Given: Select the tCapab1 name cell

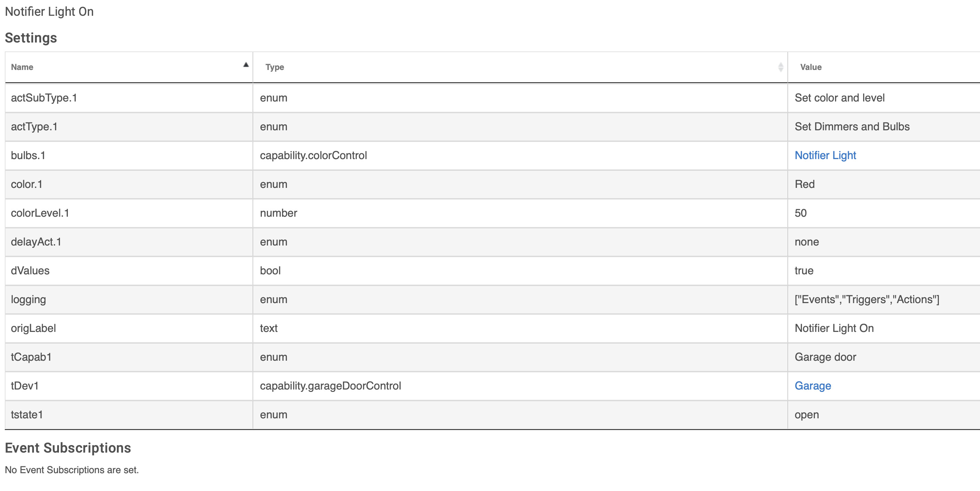Looking at the screenshot, I should [128, 357].
